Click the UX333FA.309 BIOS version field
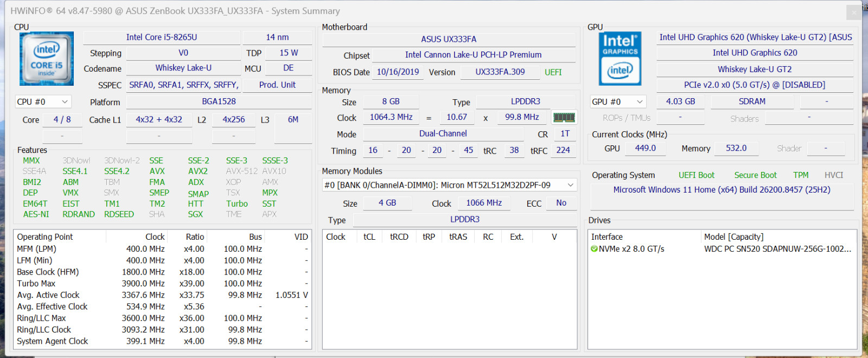Screen dimensions: 868x358 point(500,72)
